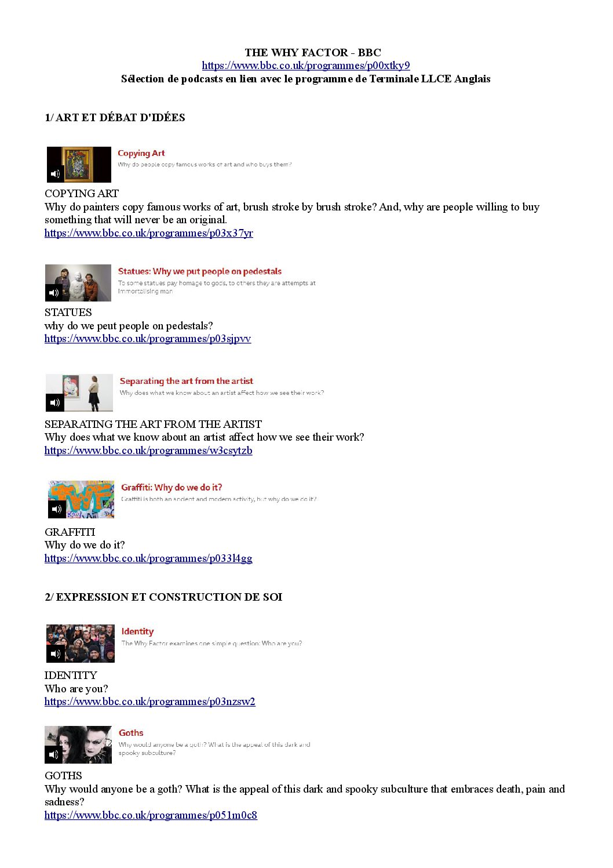Click speaker icon on Identity thumbnail
The height and width of the screenshot is (868, 613).
coord(55,653)
